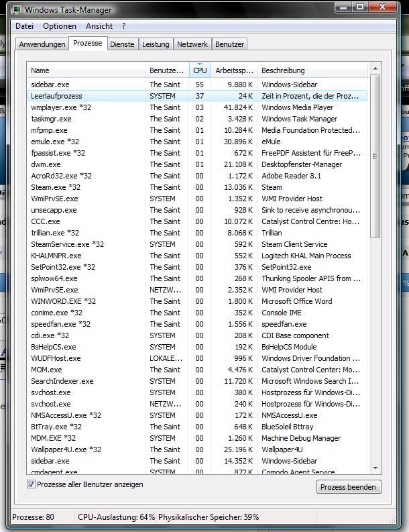Select the cdi.exe *32 process
Screen dimensions: 409x532
(197, 335)
